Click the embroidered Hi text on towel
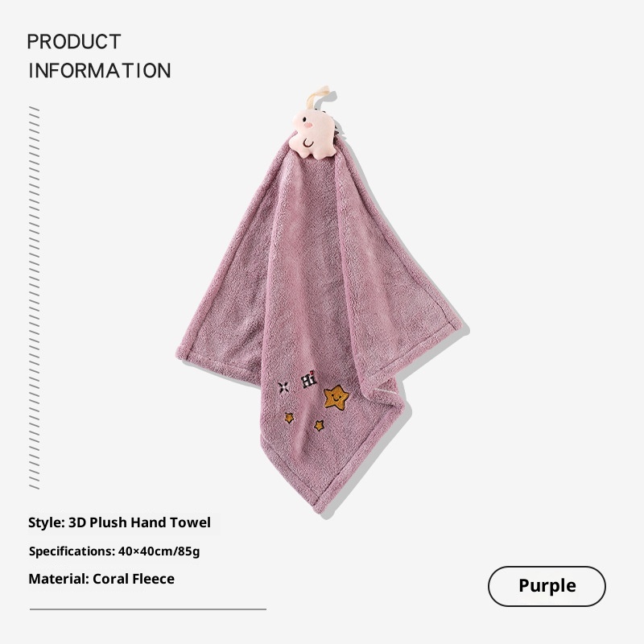 coord(309,379)
